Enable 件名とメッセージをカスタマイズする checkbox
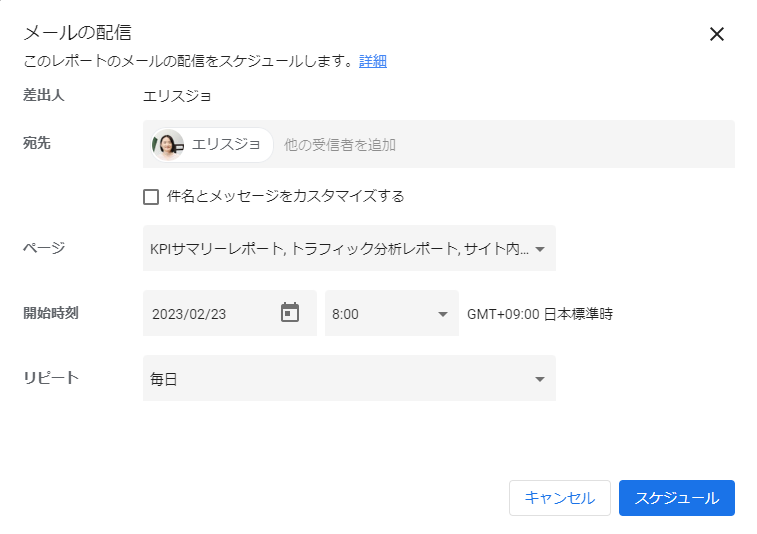Screen dimensions: 757x534 151,197
